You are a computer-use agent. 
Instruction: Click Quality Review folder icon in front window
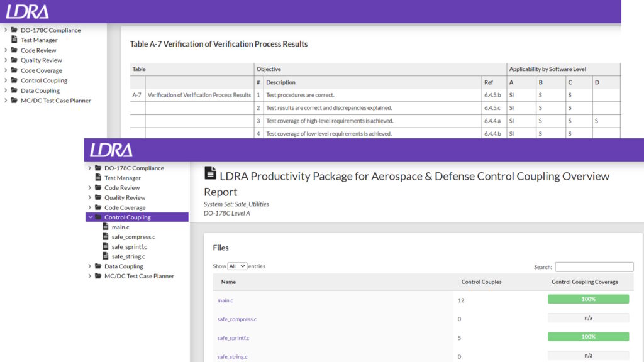pyautogui.click(x=98, y=197)
